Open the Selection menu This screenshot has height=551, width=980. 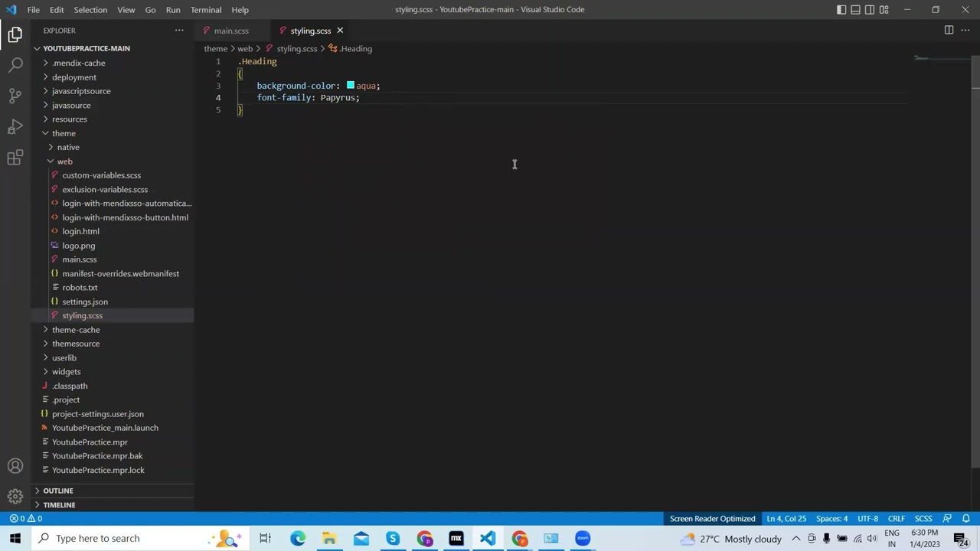tap(90, 9)
